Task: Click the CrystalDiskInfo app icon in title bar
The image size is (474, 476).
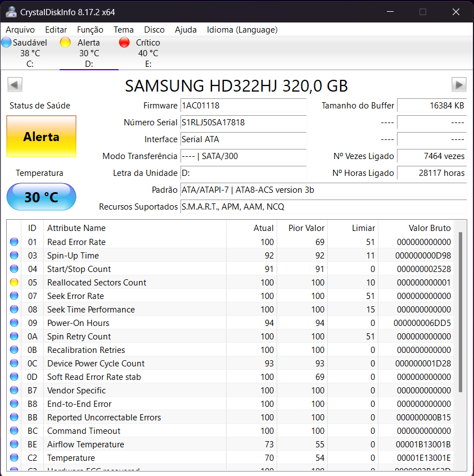Action: pos(11,12)
